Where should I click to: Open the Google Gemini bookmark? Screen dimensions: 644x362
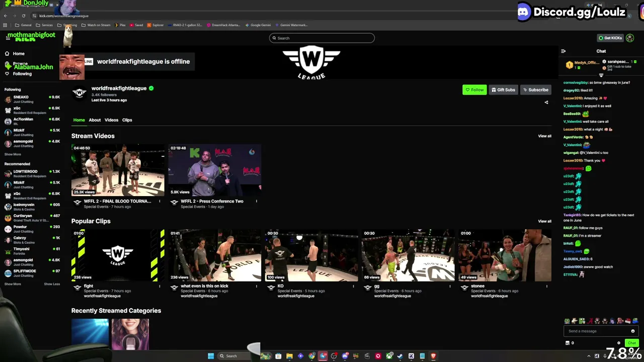pos(258,25)
